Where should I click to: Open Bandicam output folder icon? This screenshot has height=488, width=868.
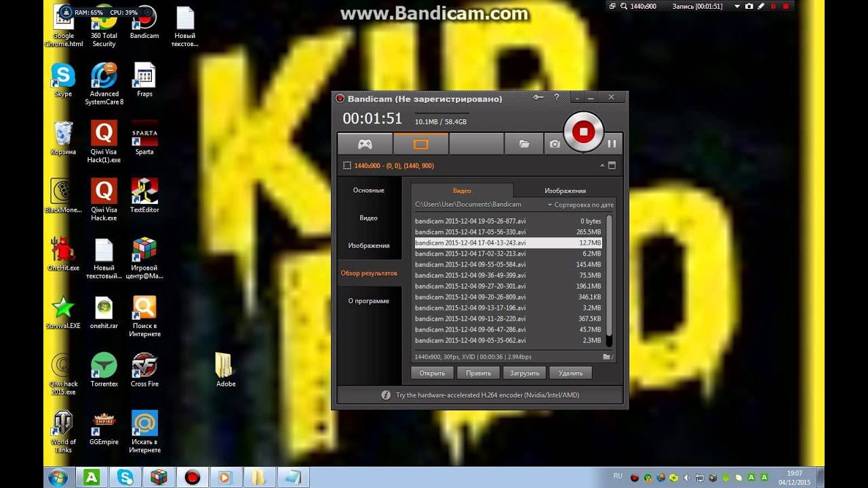pos(524,144)
